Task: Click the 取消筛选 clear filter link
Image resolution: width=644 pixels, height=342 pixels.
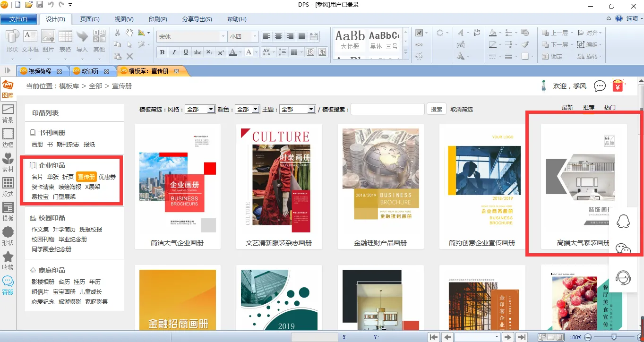Action: [461, 109]
